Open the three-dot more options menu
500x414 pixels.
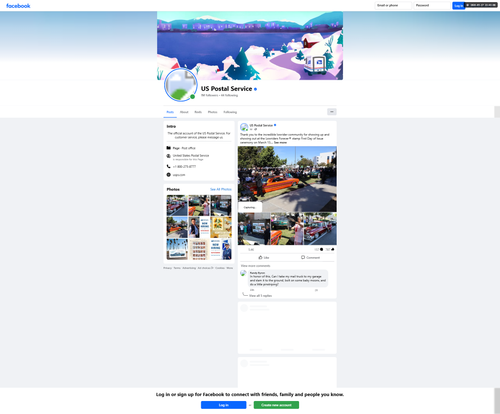[x=332, y=112]
